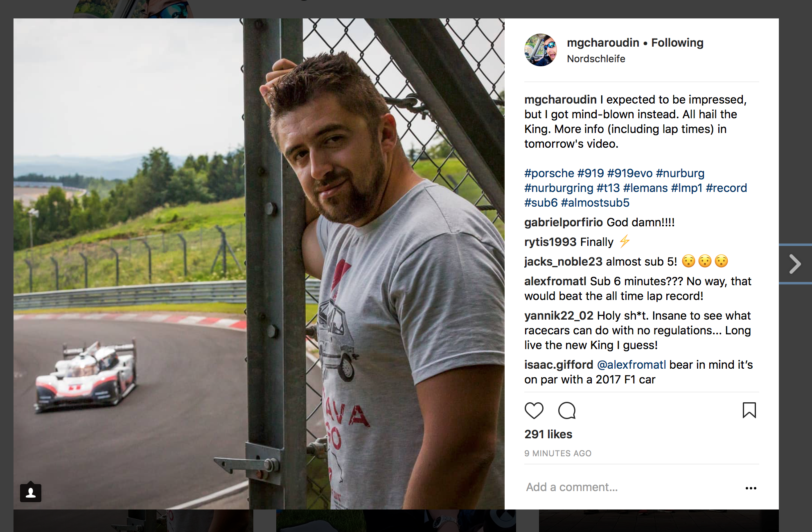Open the #porsche hashtag
Viewport: 812px width, 532px height.
(549, 173)
